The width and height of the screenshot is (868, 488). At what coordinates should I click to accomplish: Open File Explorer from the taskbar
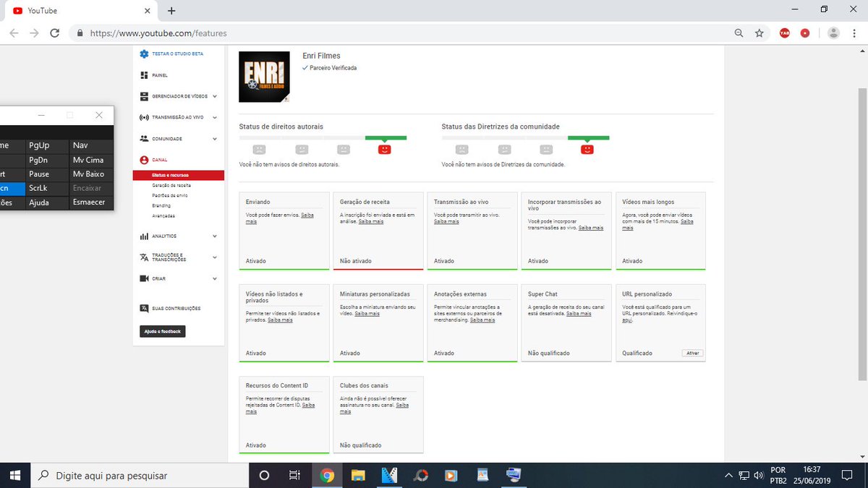pos(358,475)
